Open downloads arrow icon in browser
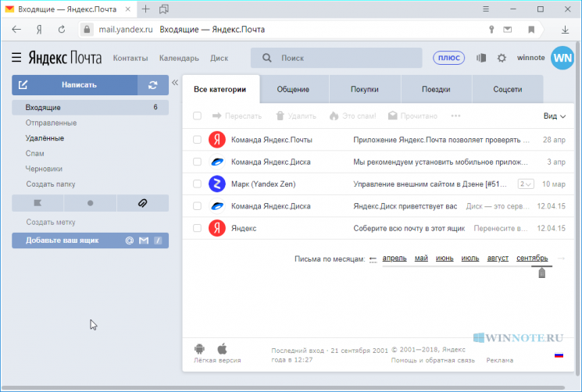This screenshot has height=392, width=582. (x=565, y=30)
